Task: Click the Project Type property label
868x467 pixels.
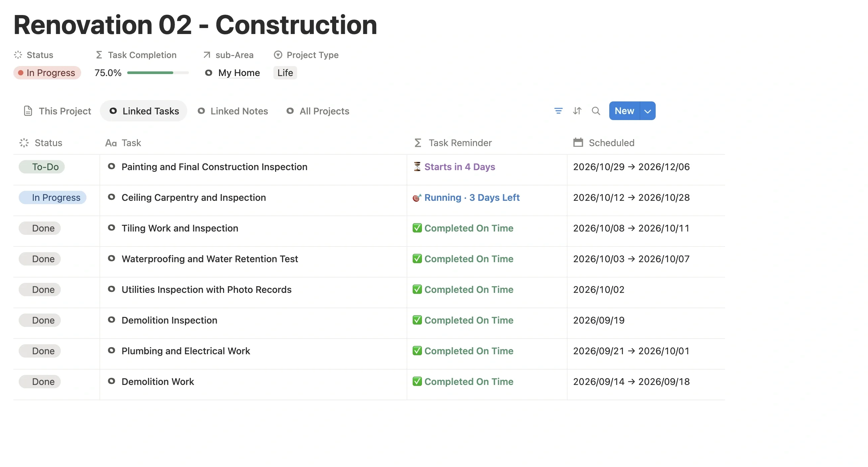Action: tap(306, 55)
